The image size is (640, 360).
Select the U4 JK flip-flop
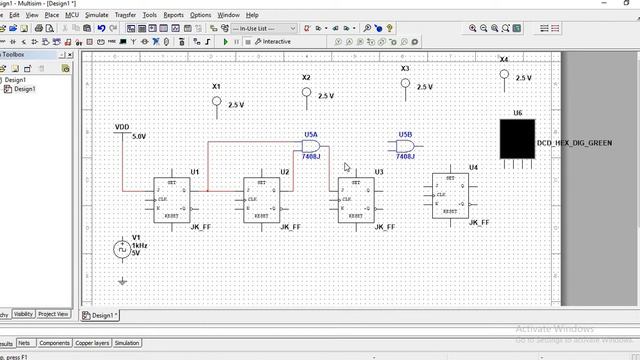(x=450, y=196)
